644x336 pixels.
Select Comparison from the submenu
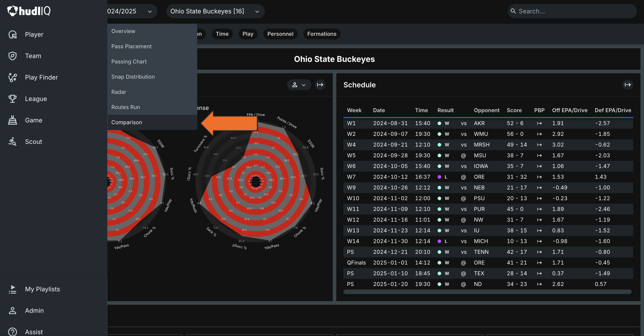(127, 122)
